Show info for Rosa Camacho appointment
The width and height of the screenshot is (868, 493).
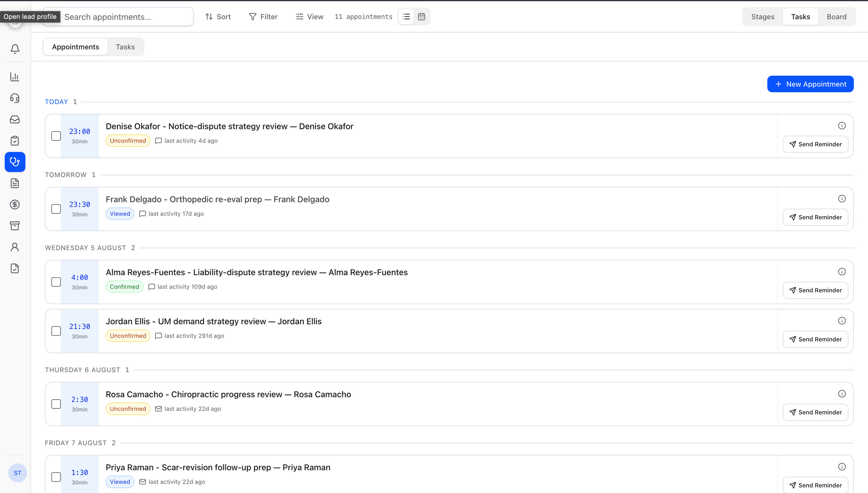point(842,394)
